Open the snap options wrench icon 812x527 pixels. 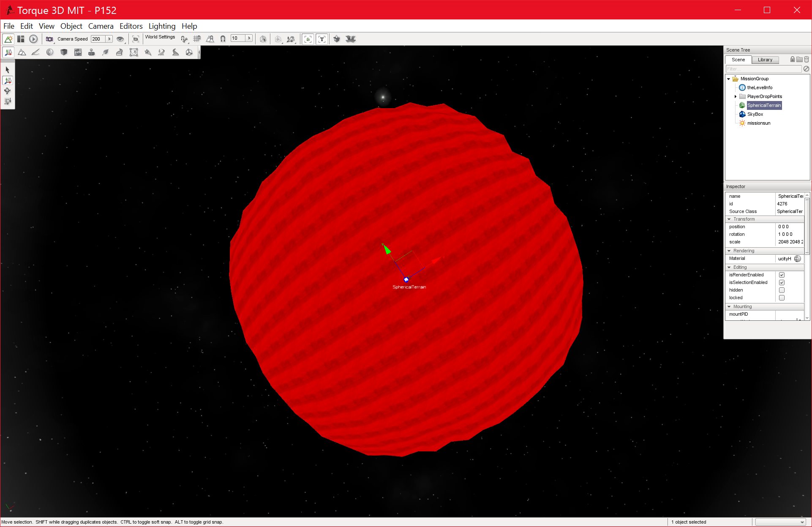184,39
